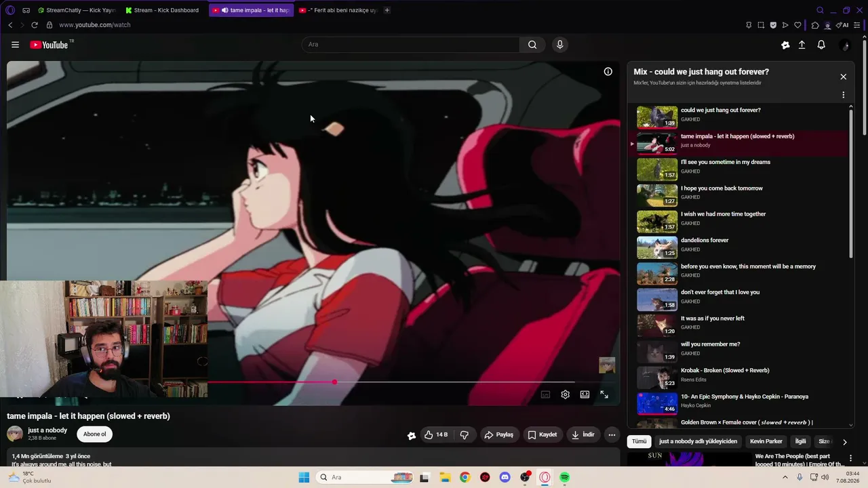Select the tame impala browser tab

pyautogui.click(x=251, y=10)
